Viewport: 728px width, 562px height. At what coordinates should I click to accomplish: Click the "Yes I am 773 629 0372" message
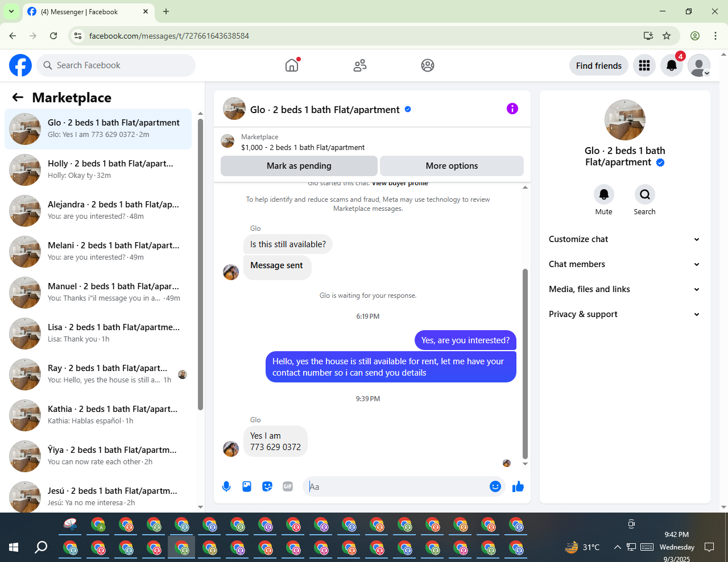[x=275, y=442]
